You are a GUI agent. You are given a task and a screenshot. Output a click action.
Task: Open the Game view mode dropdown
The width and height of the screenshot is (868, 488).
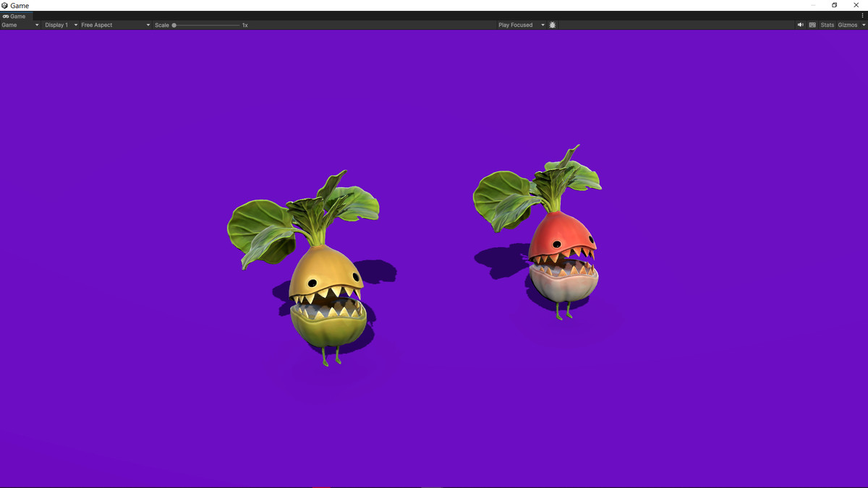click(x=20, y=25)
